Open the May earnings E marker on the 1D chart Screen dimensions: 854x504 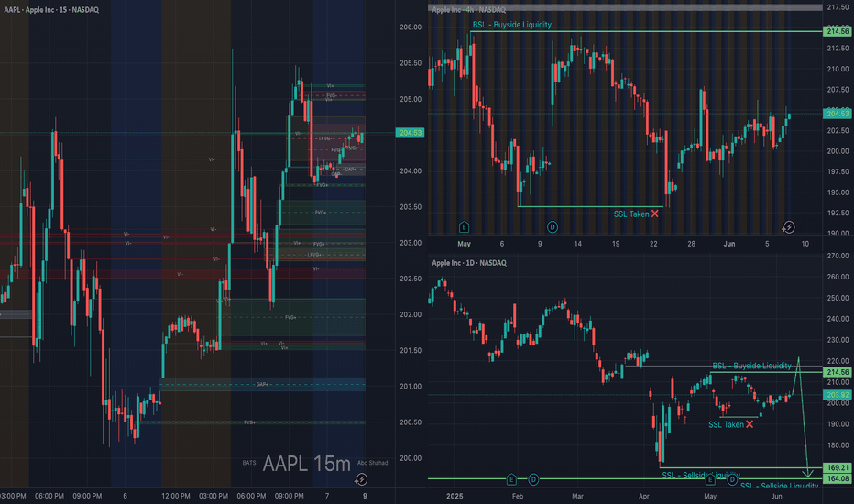(710, 479)
